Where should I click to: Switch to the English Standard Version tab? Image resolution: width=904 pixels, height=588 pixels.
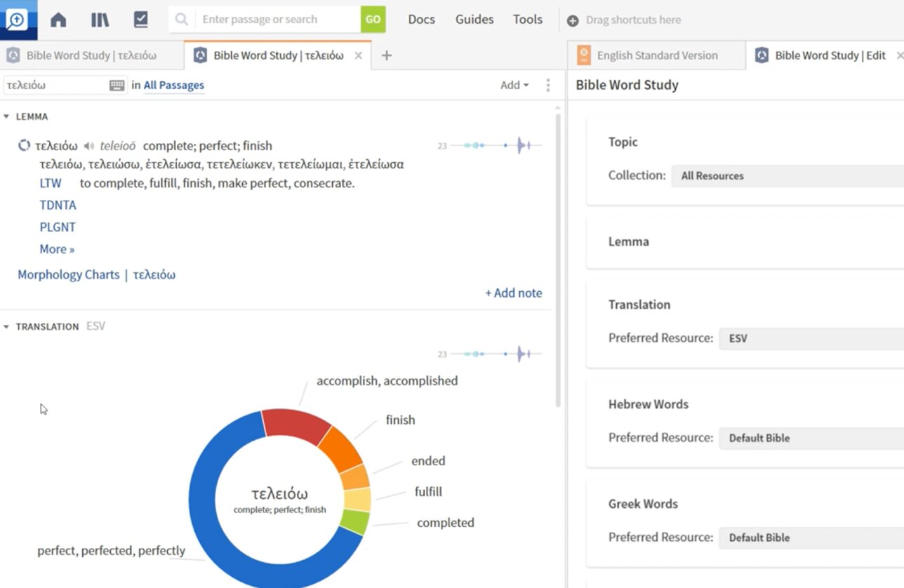(657, 55)
